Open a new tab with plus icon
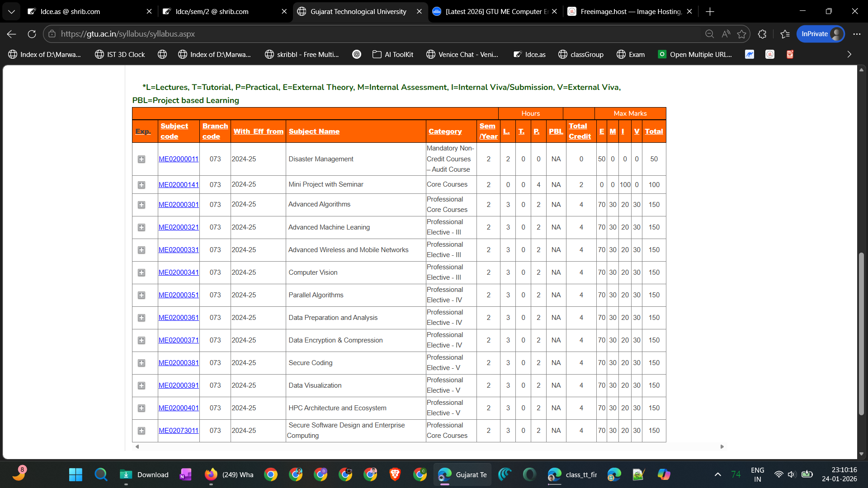The image size is (868, 488). tap(710, 11)
